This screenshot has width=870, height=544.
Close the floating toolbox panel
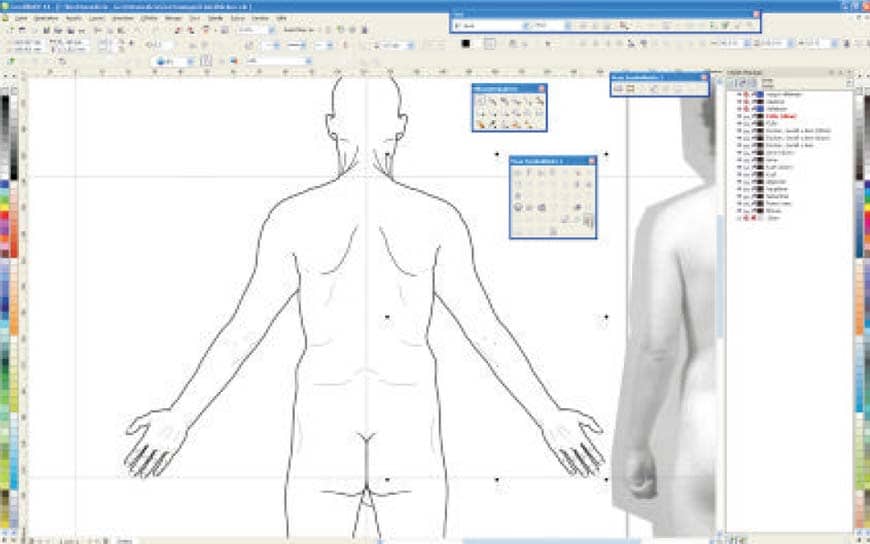click(542, 88)
